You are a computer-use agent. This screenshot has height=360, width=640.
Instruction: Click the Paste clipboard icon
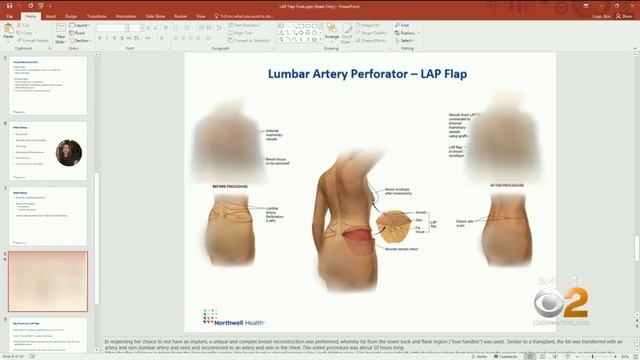[8, 29]
